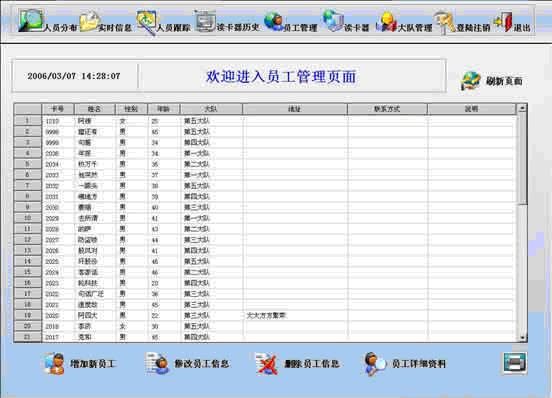This screenshot has width=552, height=398.
Task: Click the 登陆注销 login/logout keys icon
Action: pyautogui.click(x=444, y=22)
